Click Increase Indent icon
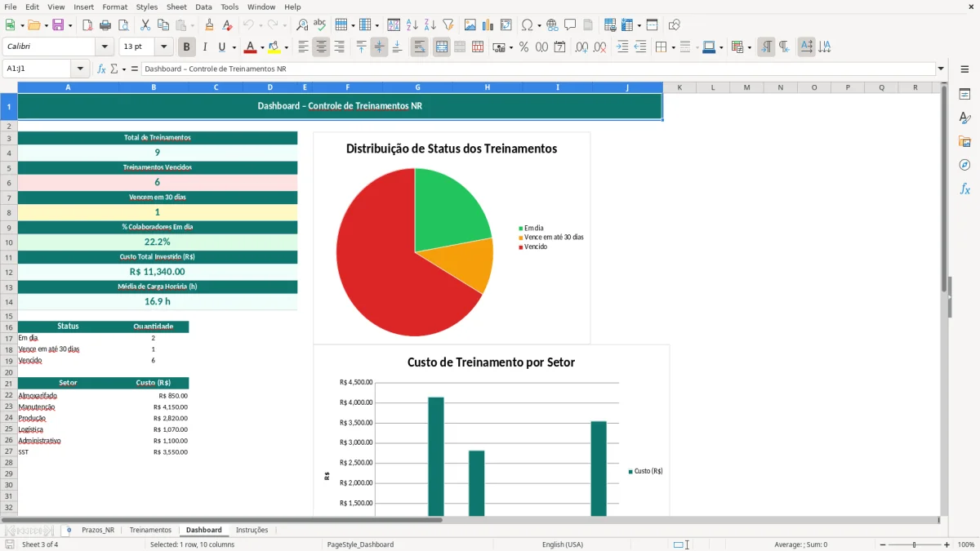This screenshot has width=980, height=551. [622, 47]
